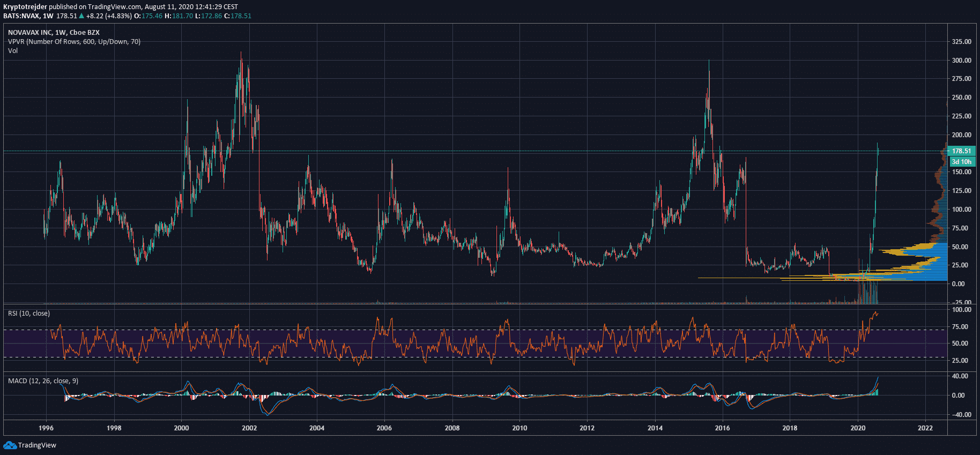Screen dimensions: 980x455
Task: Click the RSI 75.00 scale value
Action: [x=961, y=327]
